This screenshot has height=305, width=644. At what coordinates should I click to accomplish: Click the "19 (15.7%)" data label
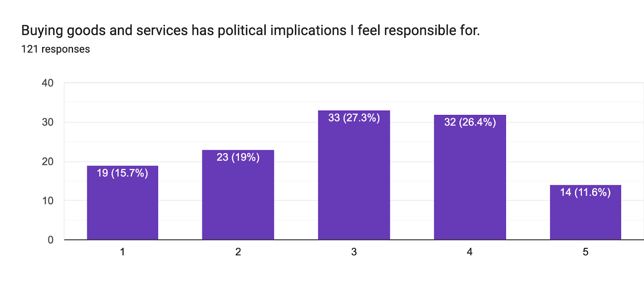click(122, 173)
